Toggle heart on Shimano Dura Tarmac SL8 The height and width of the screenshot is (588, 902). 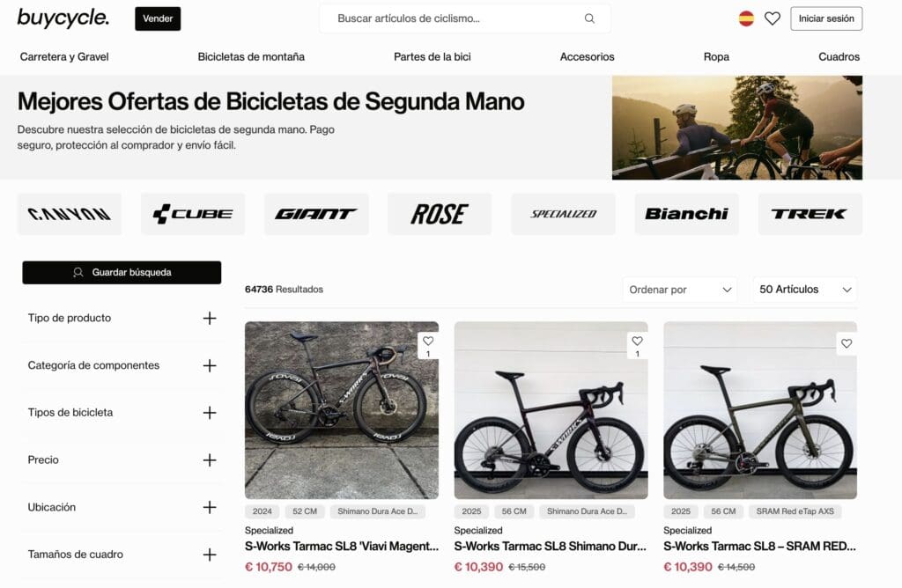tap(638, 341)
